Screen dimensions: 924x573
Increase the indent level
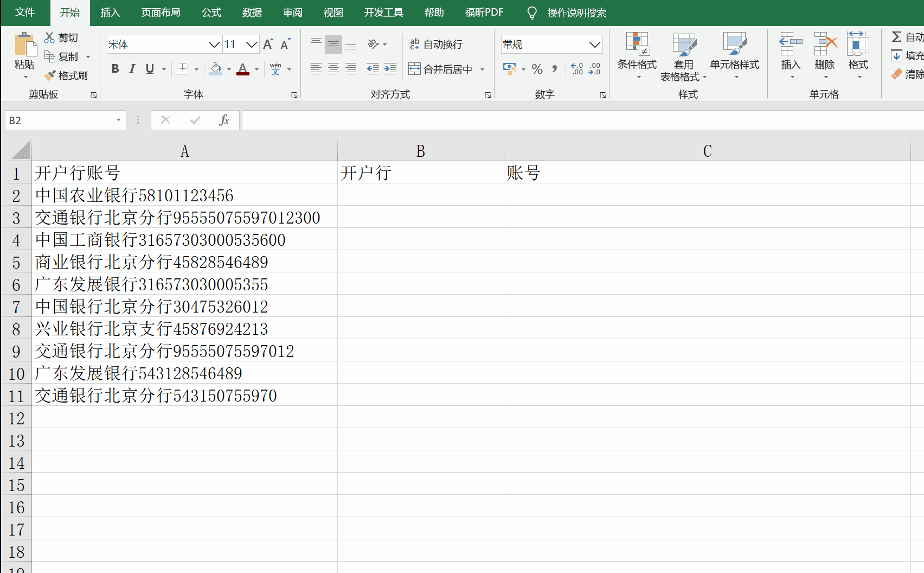390,69
